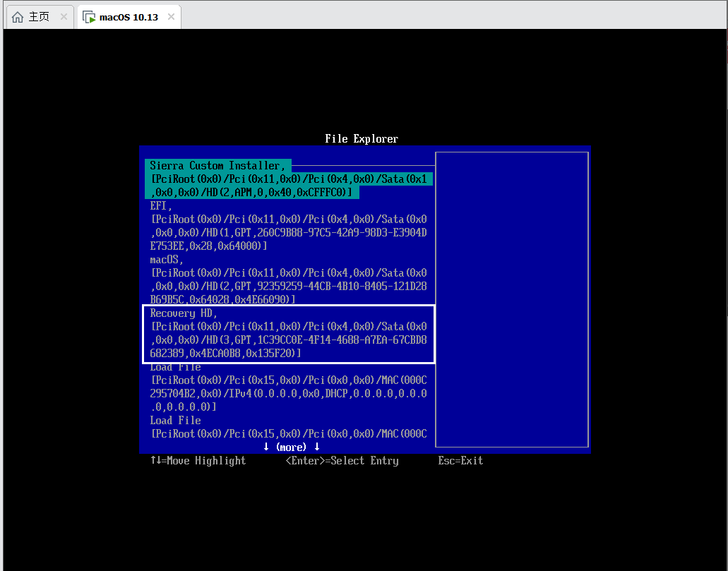The height and width of the screenshot is (571, 728).
Task: Click the Esc=Exit hint
Action: click(x=460, y=460)
